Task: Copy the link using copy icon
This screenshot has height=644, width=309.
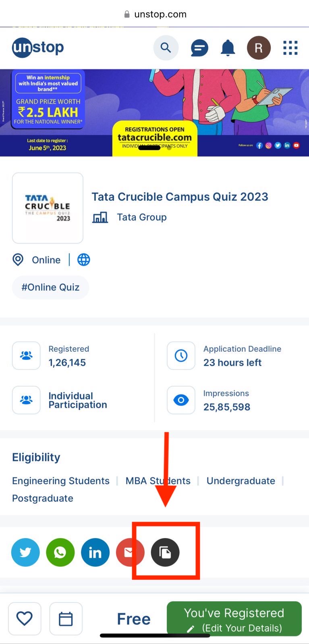Action: tap(165, 552)
